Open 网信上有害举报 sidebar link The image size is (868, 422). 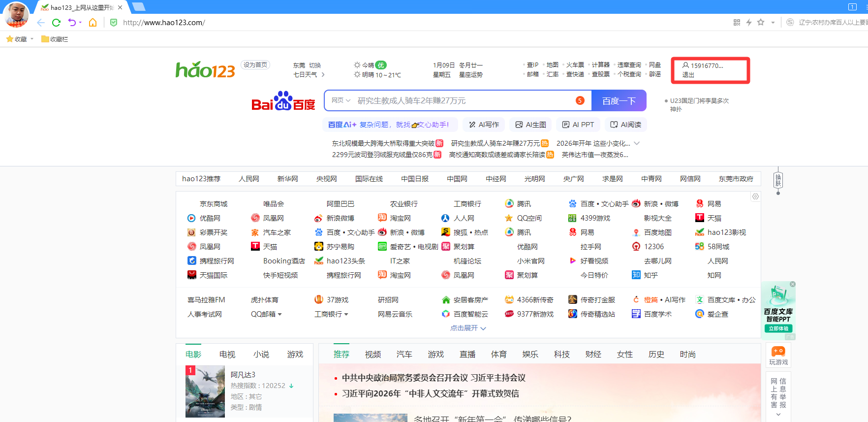778,393
